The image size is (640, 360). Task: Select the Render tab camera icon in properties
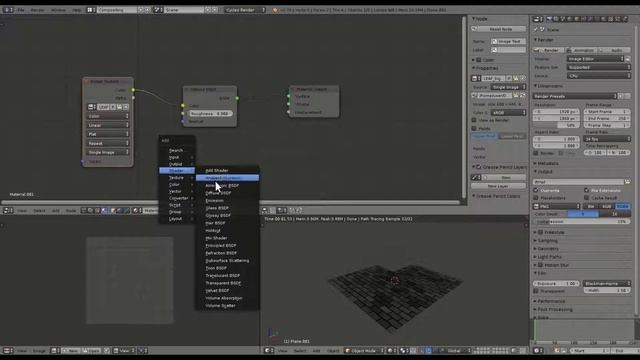click(x=549, y=19)
